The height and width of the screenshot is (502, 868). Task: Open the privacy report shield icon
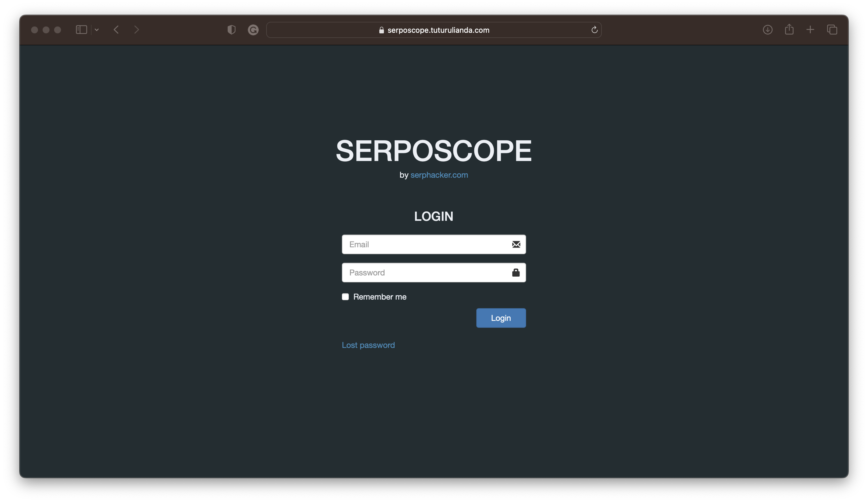pyautogui.click(x=231, y=30)
